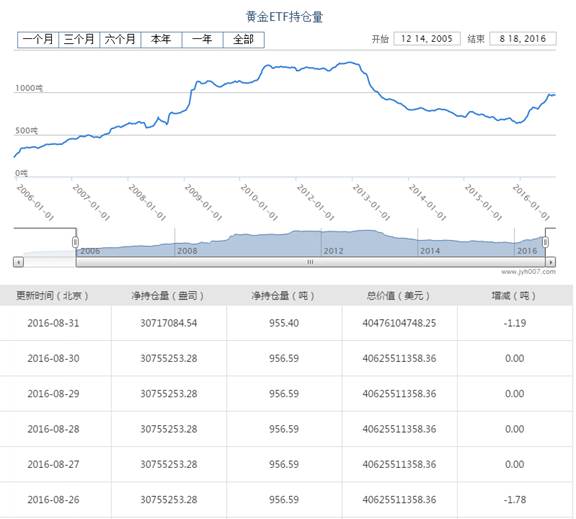Click the 2014 label in navigator
576x519 pixels.
[x=430, y=251]
